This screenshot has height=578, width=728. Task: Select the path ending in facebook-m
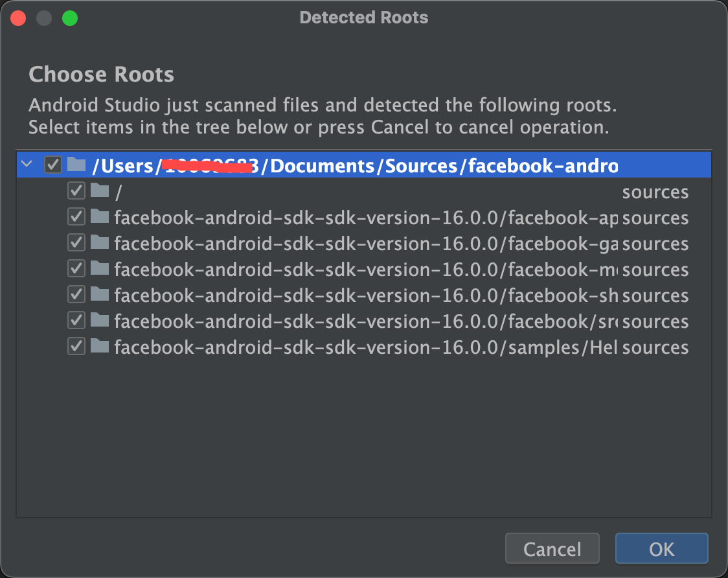[x=367, y=270]
